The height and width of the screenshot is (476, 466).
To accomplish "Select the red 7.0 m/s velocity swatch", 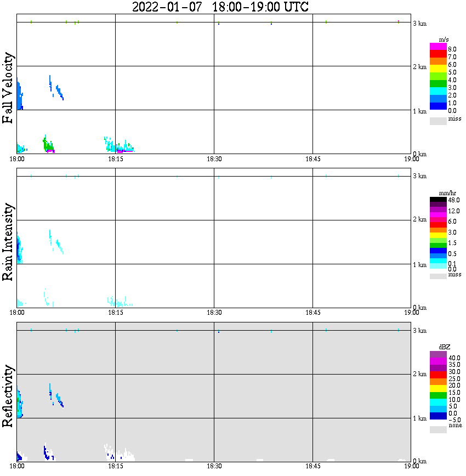I will tap(438, 54).
